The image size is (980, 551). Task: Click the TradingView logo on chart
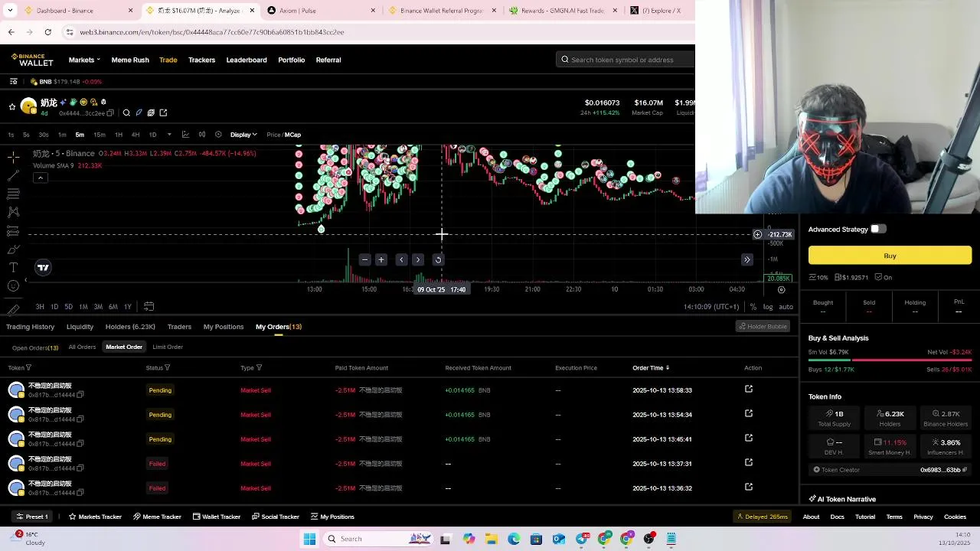pyautogui.click(x=43, y=267)
